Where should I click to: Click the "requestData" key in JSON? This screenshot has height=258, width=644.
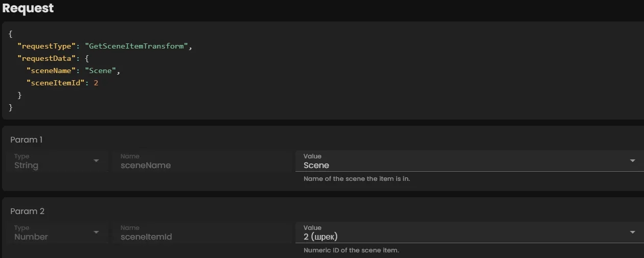click(x=47, y=58)
